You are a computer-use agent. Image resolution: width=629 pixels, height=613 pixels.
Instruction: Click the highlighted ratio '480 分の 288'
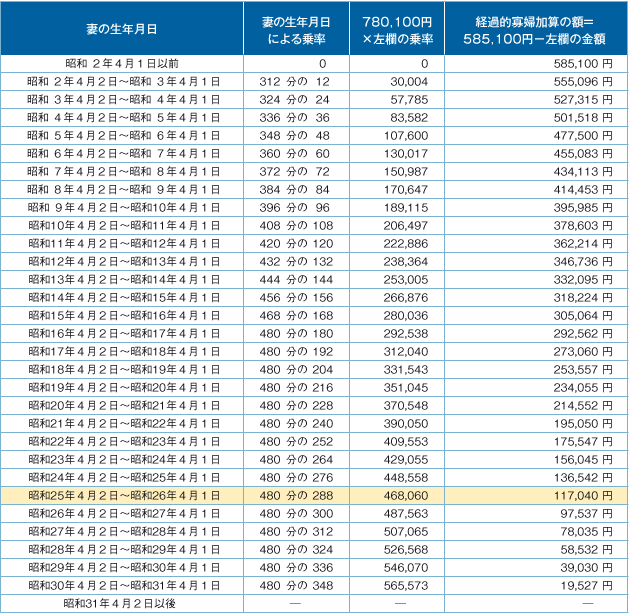(x=296, y=496)
